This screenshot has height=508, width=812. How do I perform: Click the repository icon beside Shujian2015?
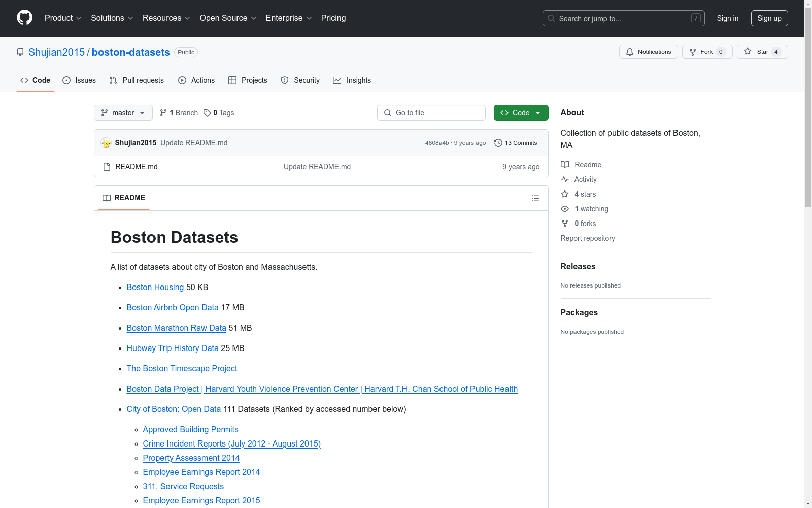pos(20,52)
